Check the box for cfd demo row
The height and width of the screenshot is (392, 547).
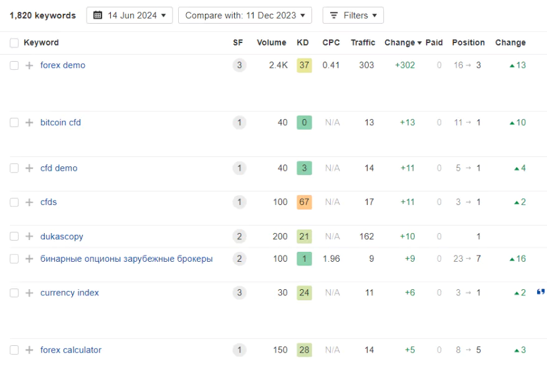point(14,168)
